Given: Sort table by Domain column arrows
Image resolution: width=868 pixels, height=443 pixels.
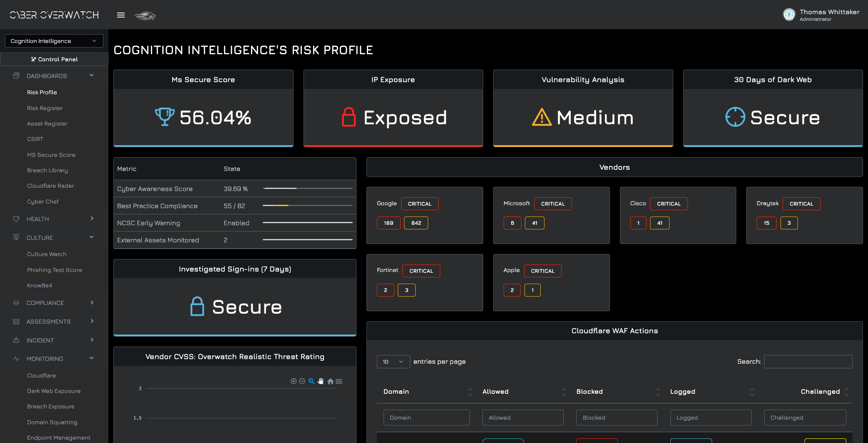Looking at the screenshot, I should pyautogui.click(x=470, y=392).
